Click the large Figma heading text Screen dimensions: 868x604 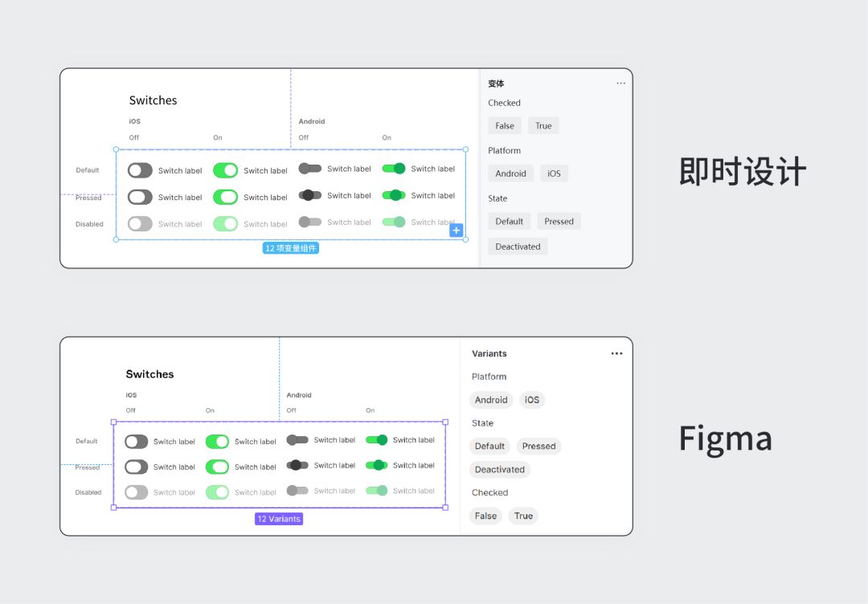click(725, 439)
